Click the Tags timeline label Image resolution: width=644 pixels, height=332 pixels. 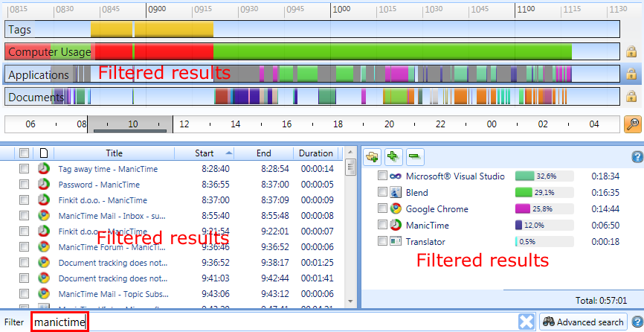pyautogui.click(x=20, y=30)
